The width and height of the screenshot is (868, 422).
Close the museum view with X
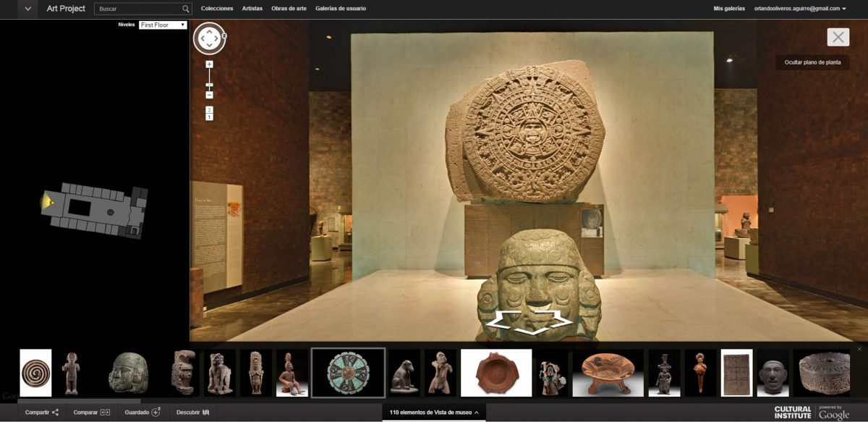[x=838, y=37]
